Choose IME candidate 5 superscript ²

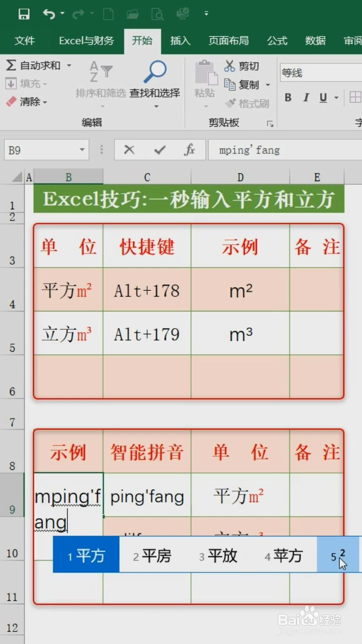tap(338, 555)
